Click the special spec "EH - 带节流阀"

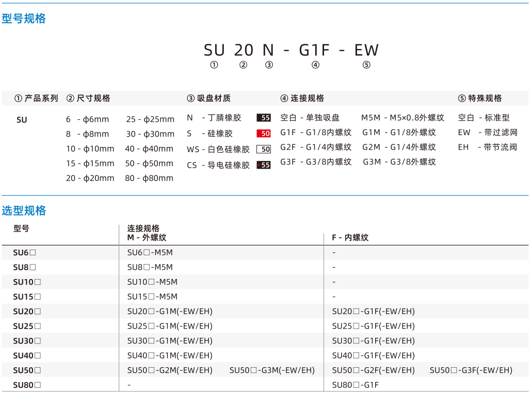488,147
